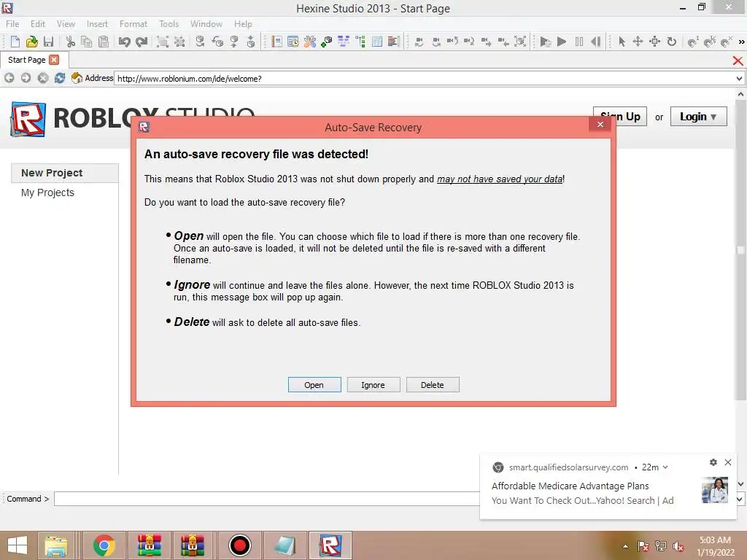
Task: Click the Copy toolbar icon
Action: [86, 42]
